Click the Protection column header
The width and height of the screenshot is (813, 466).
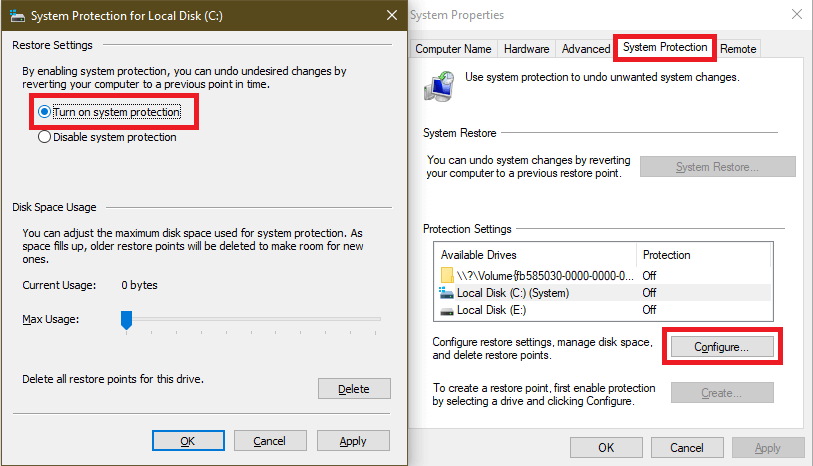coord(704,255)
